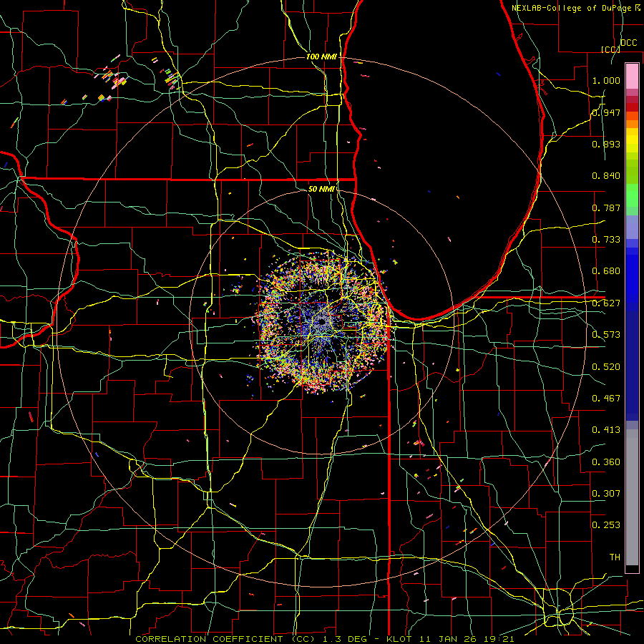Click "CORRELATION COEFFICIENT" in the bottom caption

(210, 639)
